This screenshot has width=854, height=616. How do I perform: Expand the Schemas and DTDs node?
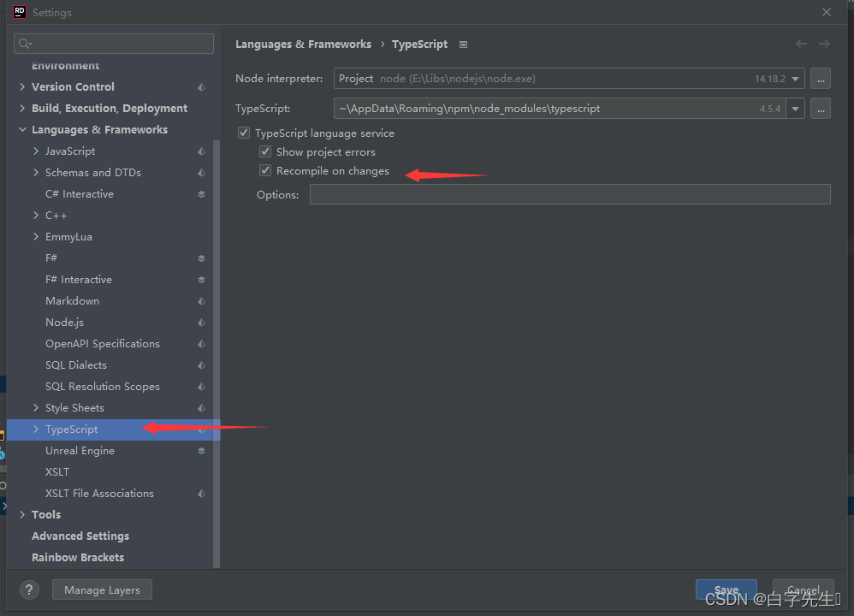click(x=36, y=173)
